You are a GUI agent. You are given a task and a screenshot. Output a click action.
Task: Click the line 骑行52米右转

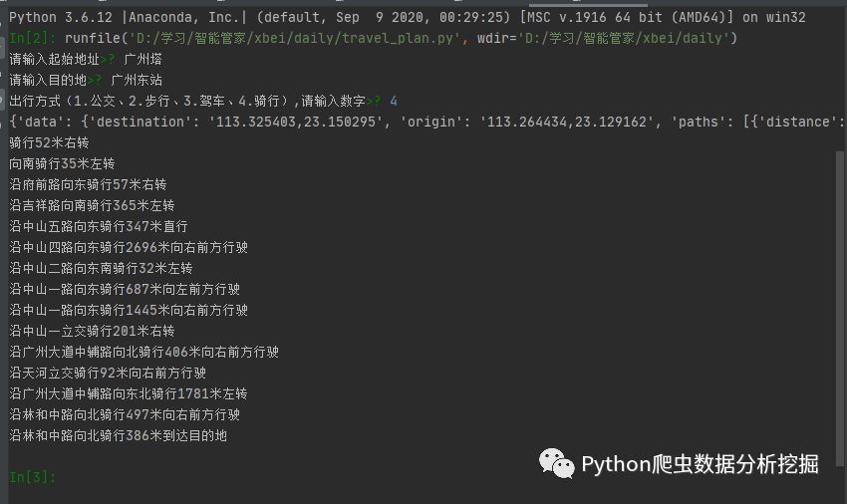pos(49,142)
